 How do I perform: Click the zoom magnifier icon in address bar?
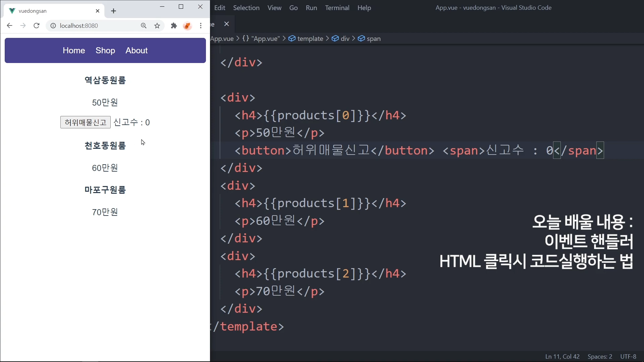pos(144,26)
